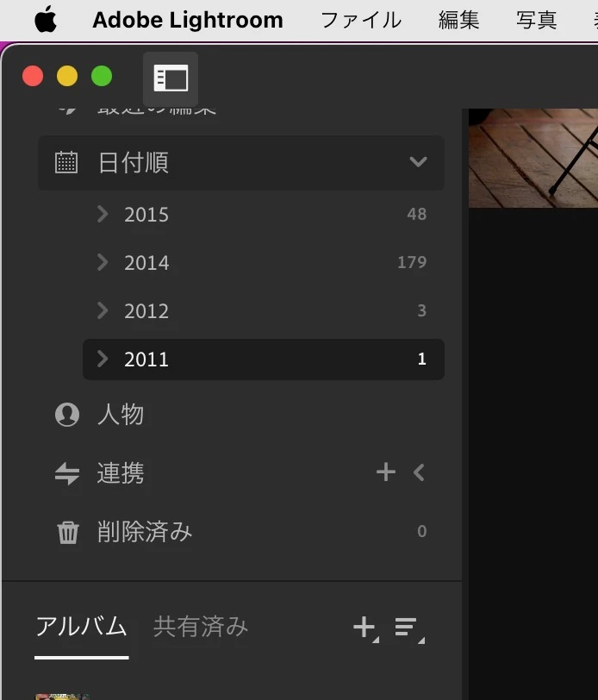Open the 削除済み photos
Image resolution: width=598 pixels, height=700 pixels.
coord(145,532)
